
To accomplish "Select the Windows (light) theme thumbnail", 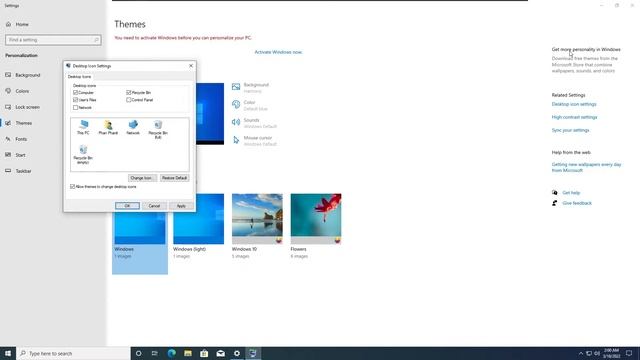I will coord(199,219).
